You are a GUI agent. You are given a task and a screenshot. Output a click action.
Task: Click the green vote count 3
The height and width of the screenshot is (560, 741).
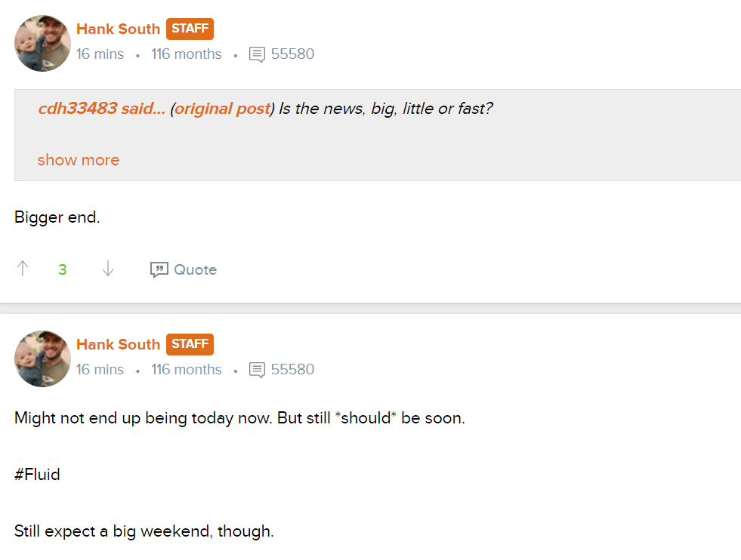(63, 269)
